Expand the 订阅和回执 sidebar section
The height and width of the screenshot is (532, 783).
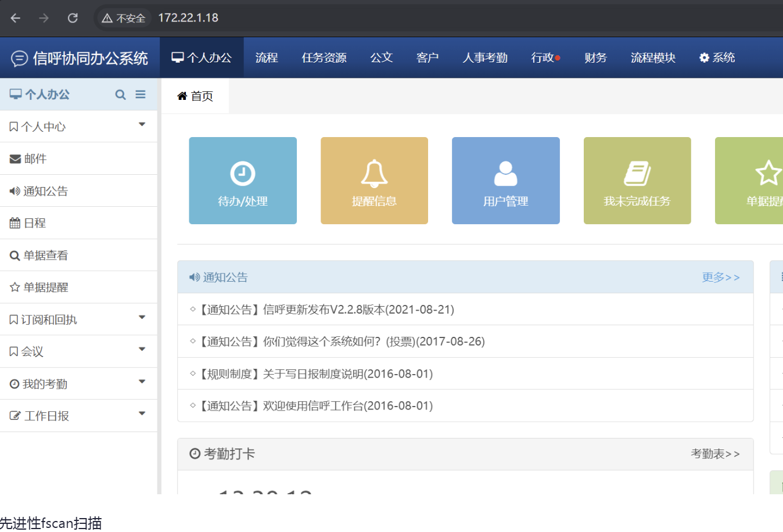click(x=78, y=319)
